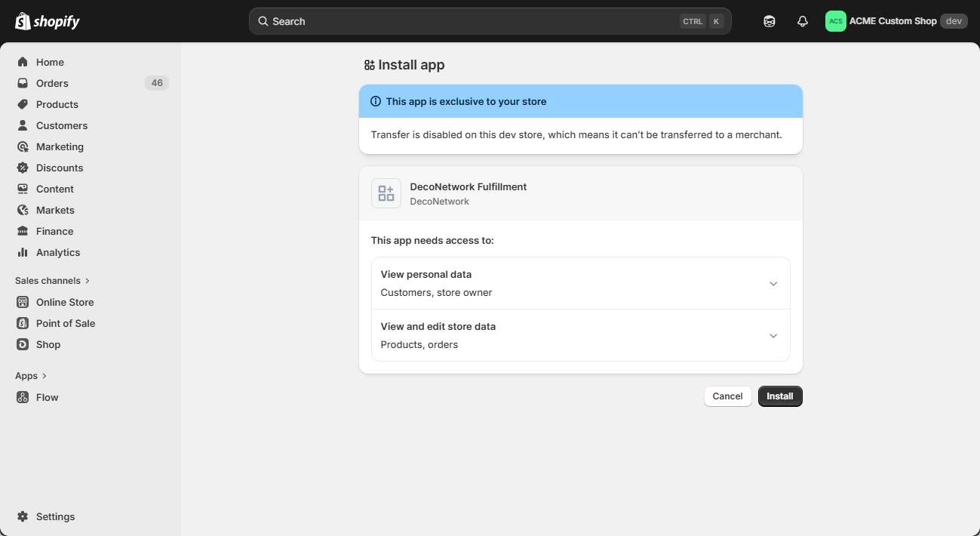
Task: Click the info icon in the blue banner
Action: point(376,101)
